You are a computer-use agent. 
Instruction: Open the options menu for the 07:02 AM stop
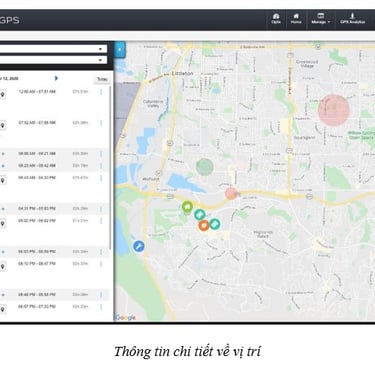coord(101,123)
